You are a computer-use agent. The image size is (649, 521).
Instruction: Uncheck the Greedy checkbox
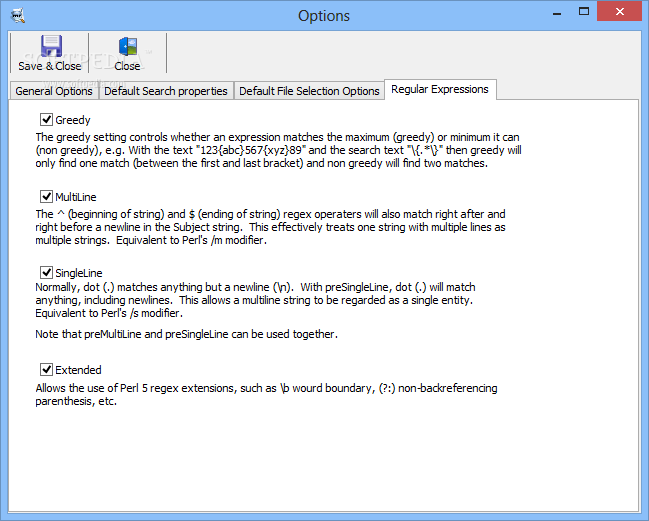tap(46, 120)
